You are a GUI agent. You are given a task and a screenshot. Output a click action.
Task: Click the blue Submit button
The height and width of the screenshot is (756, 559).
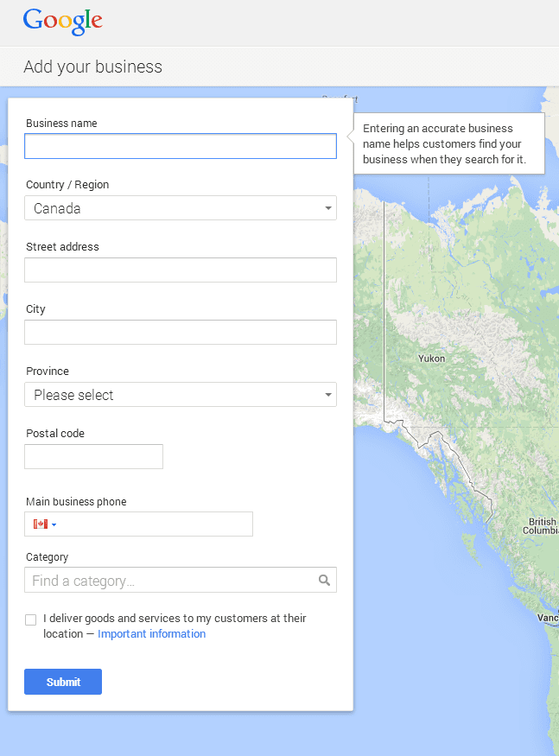[63, 682]
